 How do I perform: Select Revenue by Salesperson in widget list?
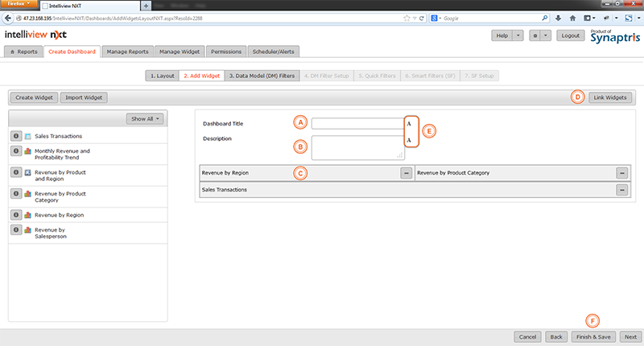88,233
